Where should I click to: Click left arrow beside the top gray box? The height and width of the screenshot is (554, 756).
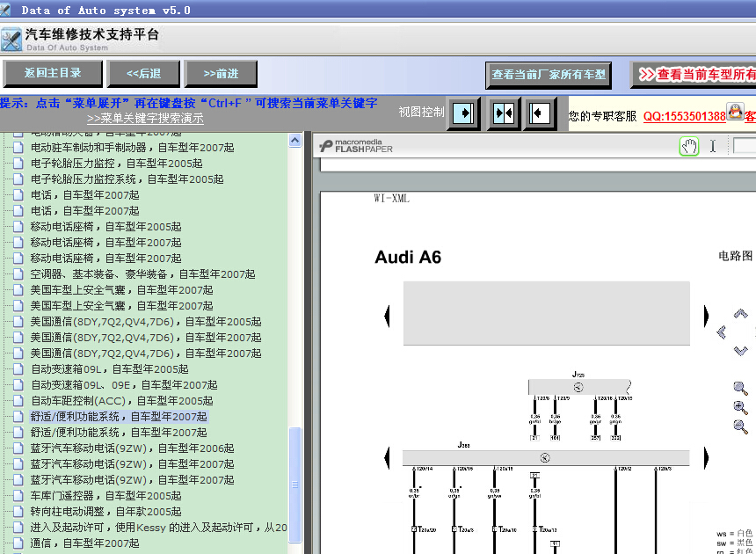click(x=387, y=317)
